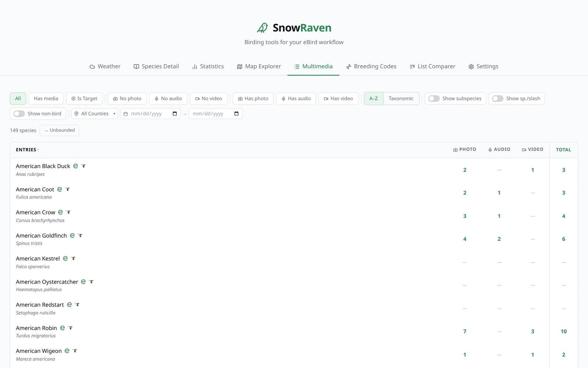This screenshot has height=368, width=588.
Task: Click the end date mm/dd/yyyy field
Action: coord(216,114)
